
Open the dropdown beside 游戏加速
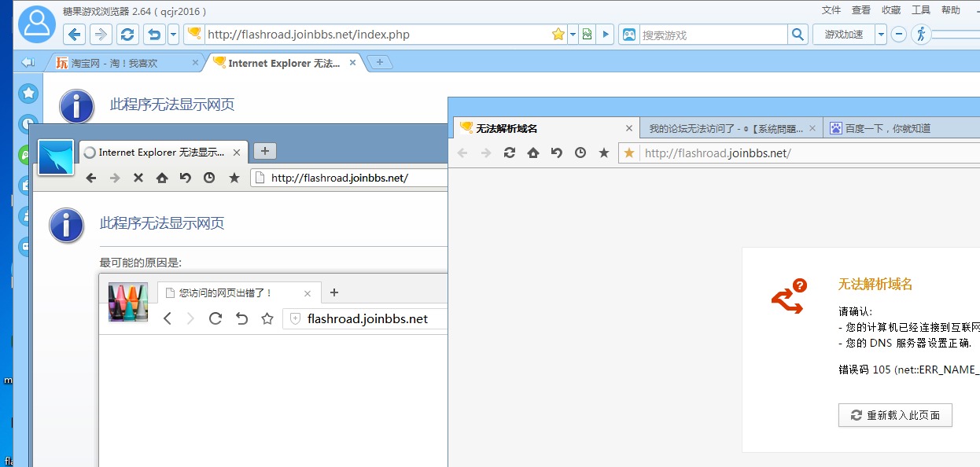[x=881, y=35]
